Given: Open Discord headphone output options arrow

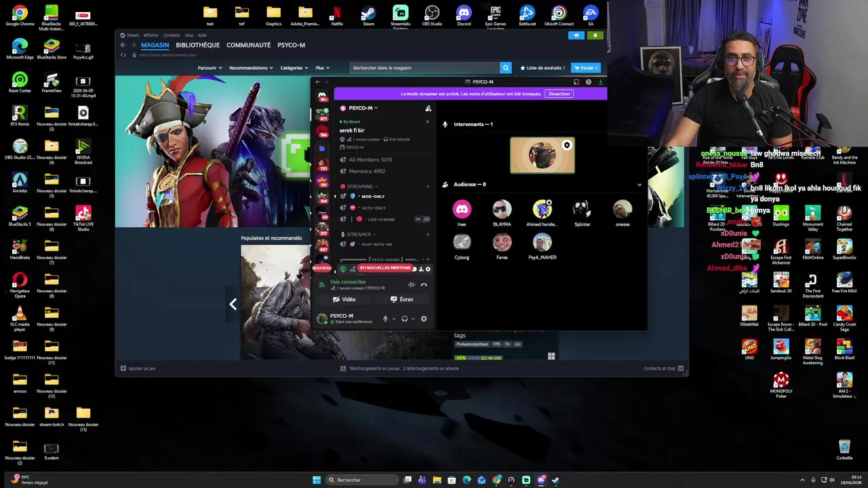Looking at the screenshot, I should (413, 319).
